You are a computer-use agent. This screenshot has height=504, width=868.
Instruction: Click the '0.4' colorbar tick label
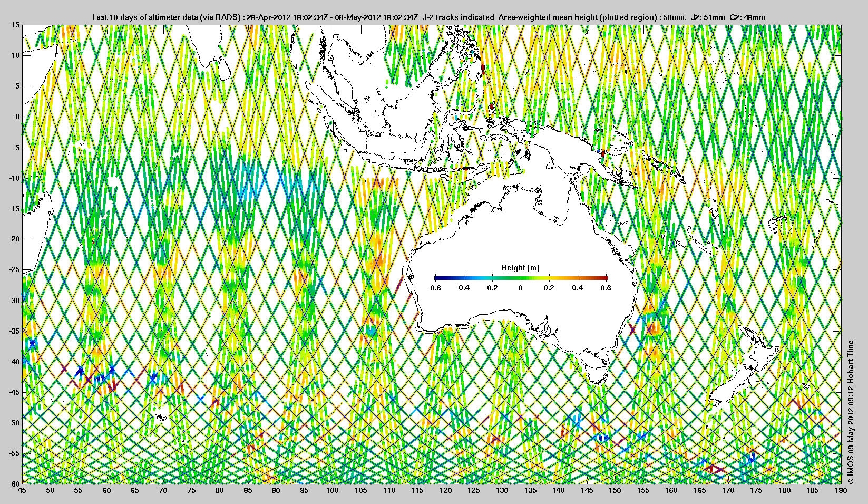578,288
